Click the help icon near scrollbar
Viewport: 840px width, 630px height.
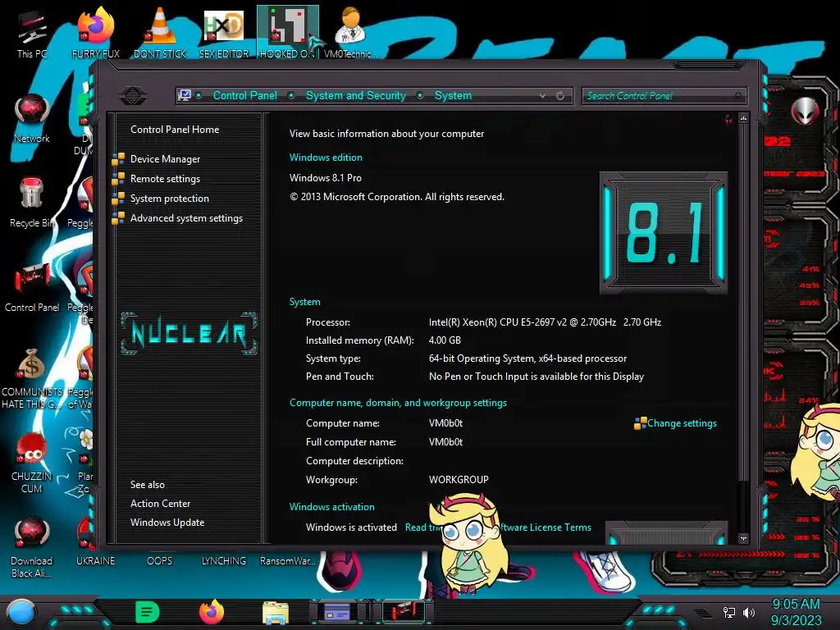(x=728, y=120)
